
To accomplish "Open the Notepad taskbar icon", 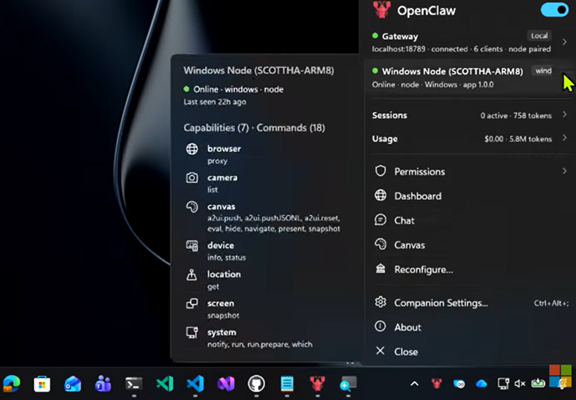I will click(x=287, y=384).
